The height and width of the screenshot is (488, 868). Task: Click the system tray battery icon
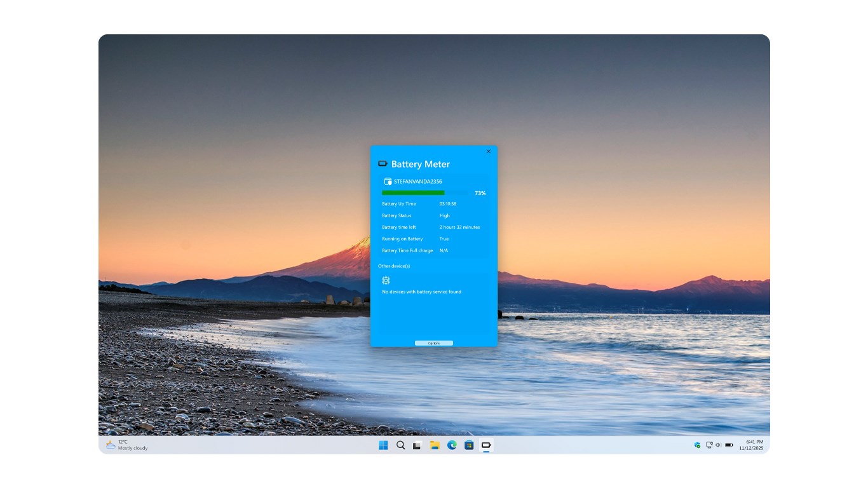pyautogui.click(x=729, y=445)
